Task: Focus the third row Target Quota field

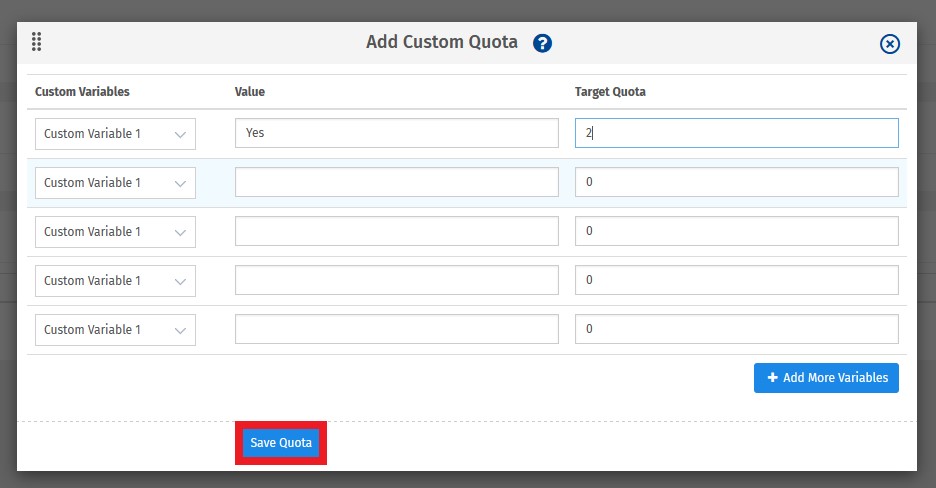Action: coord(736,232)
